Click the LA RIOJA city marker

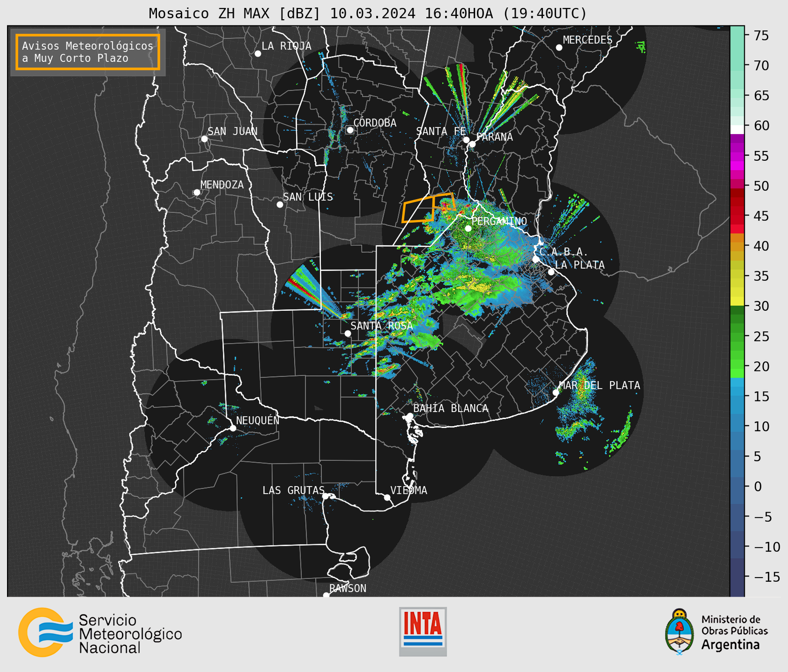(x=258, y=54)
